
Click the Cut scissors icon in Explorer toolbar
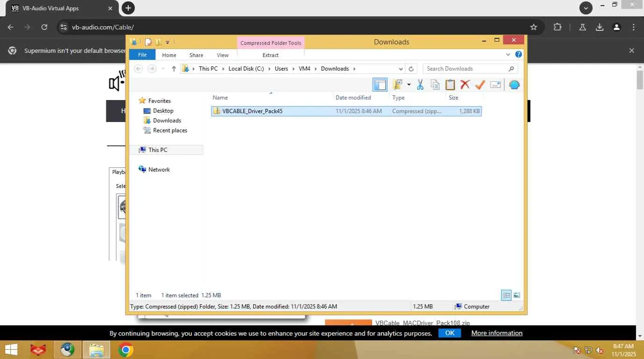(x=420, y=85)
